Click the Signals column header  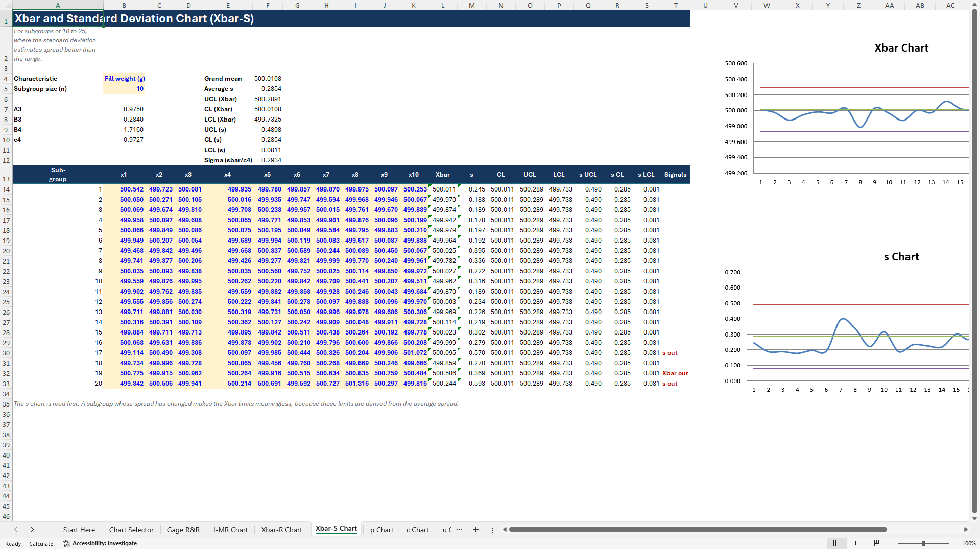point(676,175)
